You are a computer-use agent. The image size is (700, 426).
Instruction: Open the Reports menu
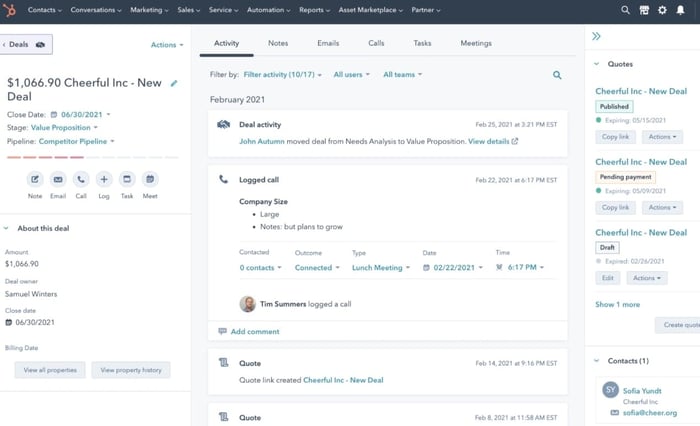click(314, 10)
